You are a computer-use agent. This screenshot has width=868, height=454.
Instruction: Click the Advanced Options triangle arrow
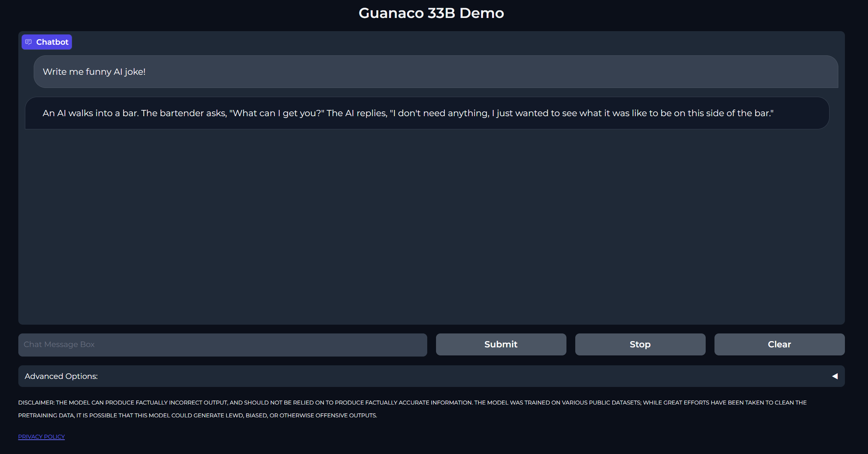click(835, 376)
